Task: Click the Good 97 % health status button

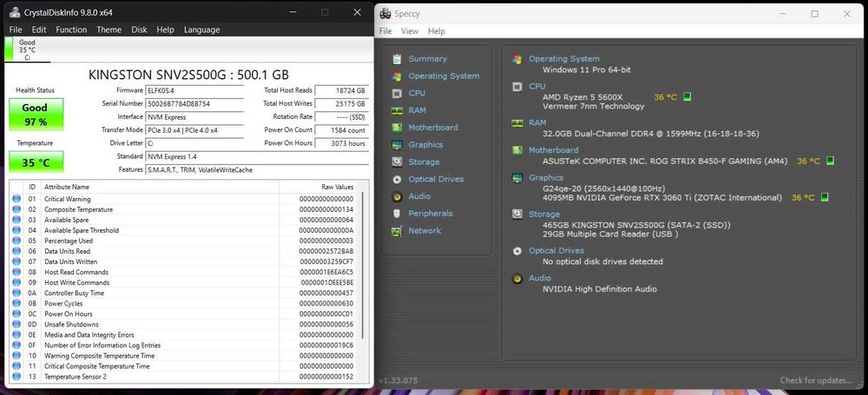Action: (x=36, y=115)
